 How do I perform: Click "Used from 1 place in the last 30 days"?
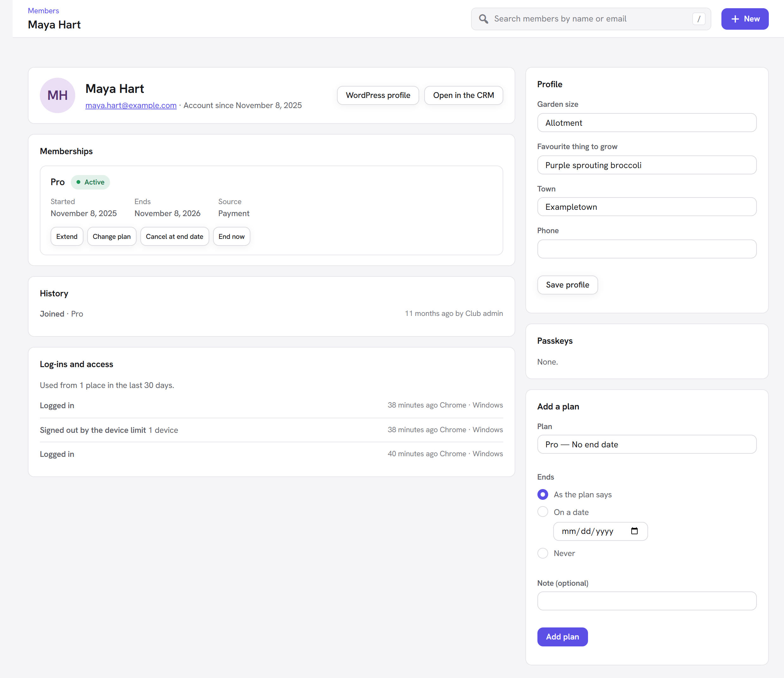coord(107,385)
